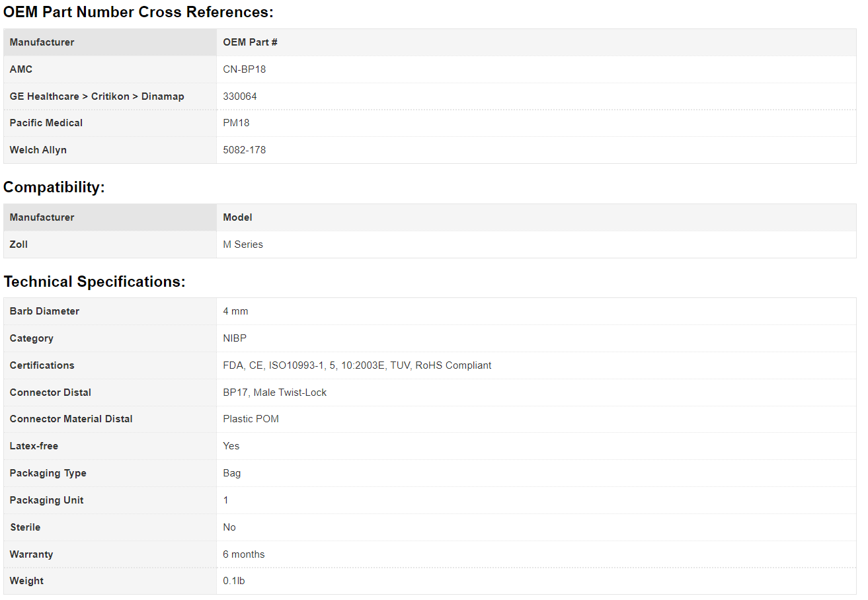Select the packaging unit value '1'

point(225,500)
